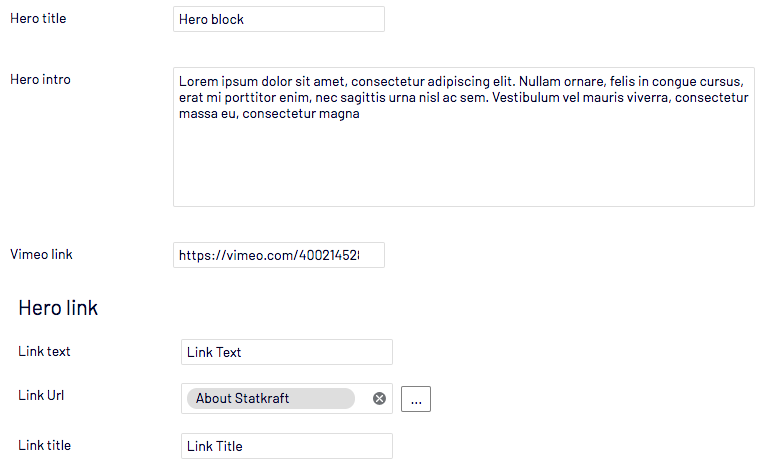Click the Vimeo link label

(x=41, y=254)
